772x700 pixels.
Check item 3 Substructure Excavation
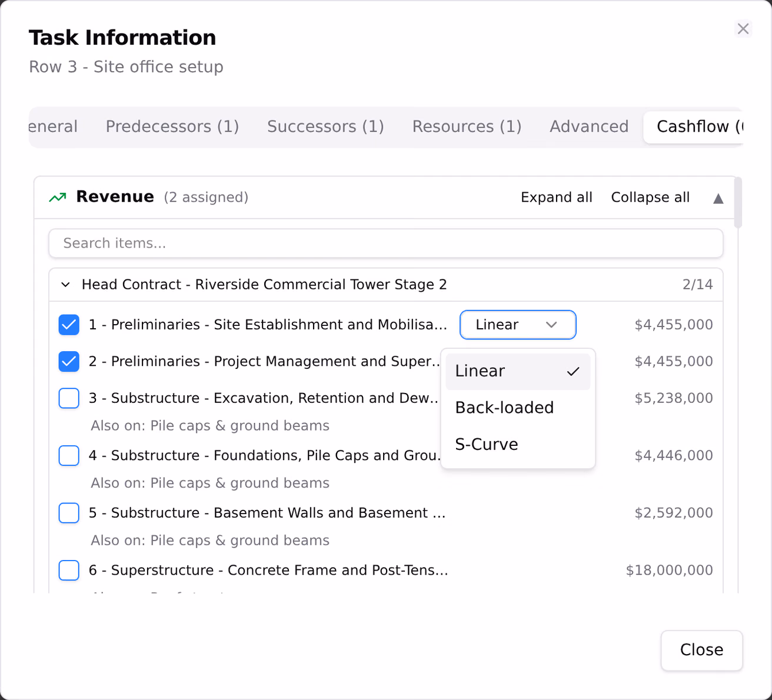(69, 398)
